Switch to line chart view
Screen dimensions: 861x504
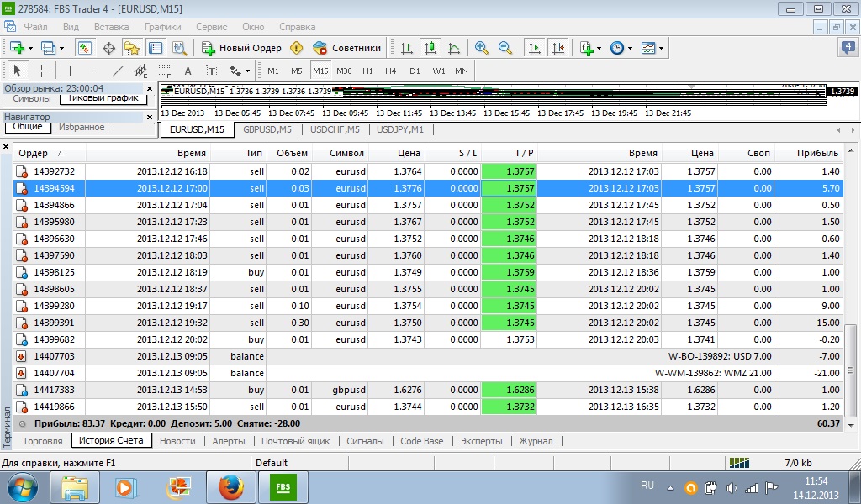(x=454, y=48)
